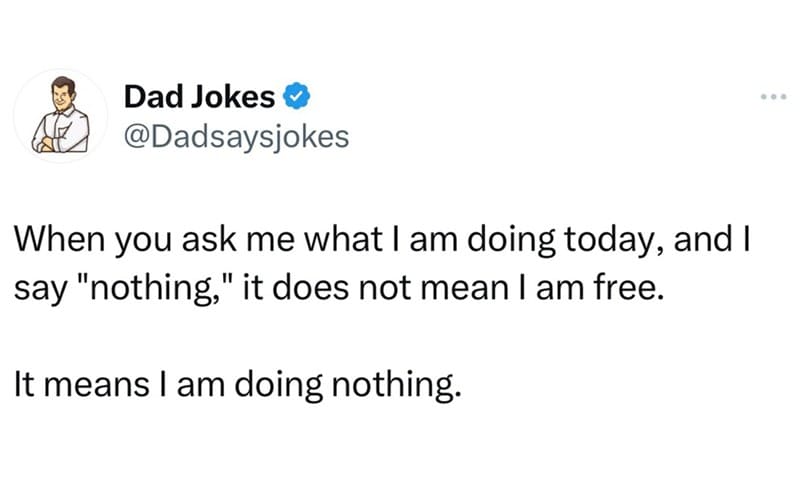The image size is (800, 481).
Task: Click the tweet line starting "When you ask"
Action: [382, 240]
